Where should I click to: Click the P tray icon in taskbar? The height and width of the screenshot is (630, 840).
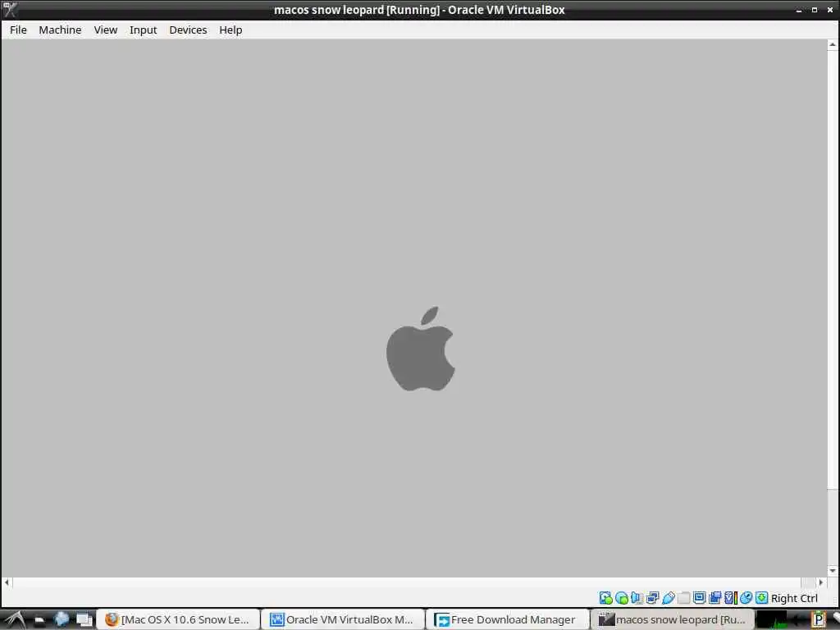coord(818,620)
